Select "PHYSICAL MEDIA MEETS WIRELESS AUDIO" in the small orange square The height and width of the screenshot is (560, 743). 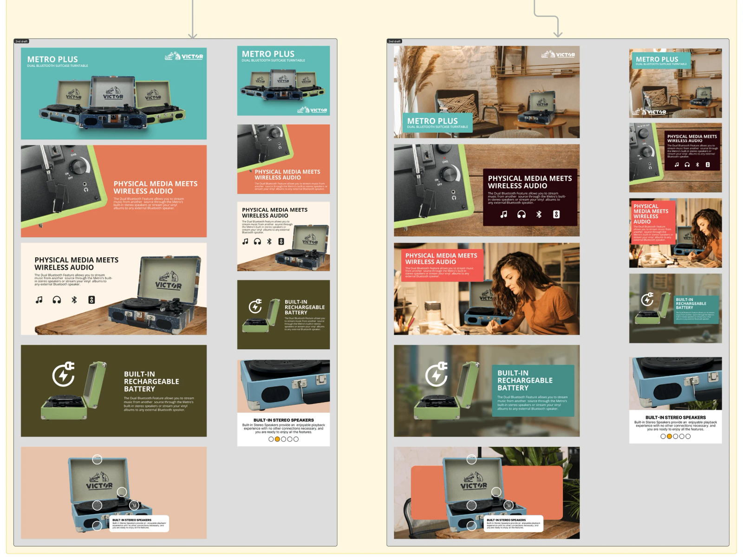point(287,175)
